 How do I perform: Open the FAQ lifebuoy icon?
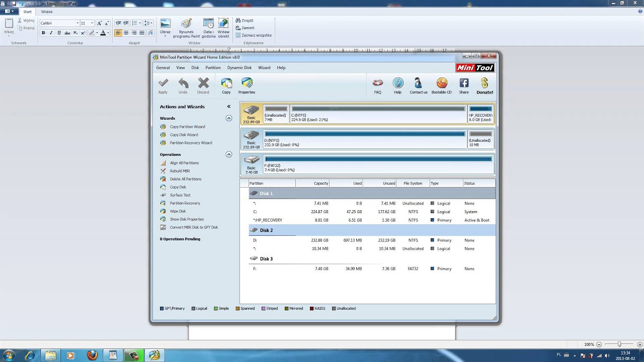pos(378,85)
